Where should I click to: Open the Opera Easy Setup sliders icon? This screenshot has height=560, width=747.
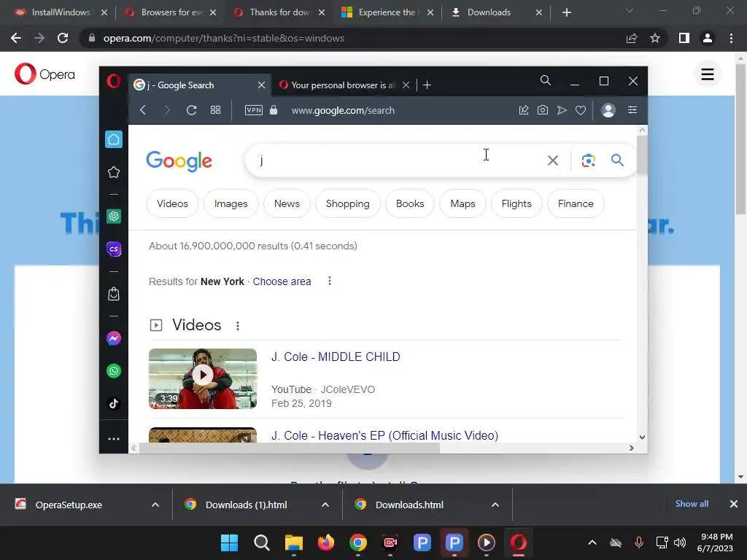[x=632, y=110]
